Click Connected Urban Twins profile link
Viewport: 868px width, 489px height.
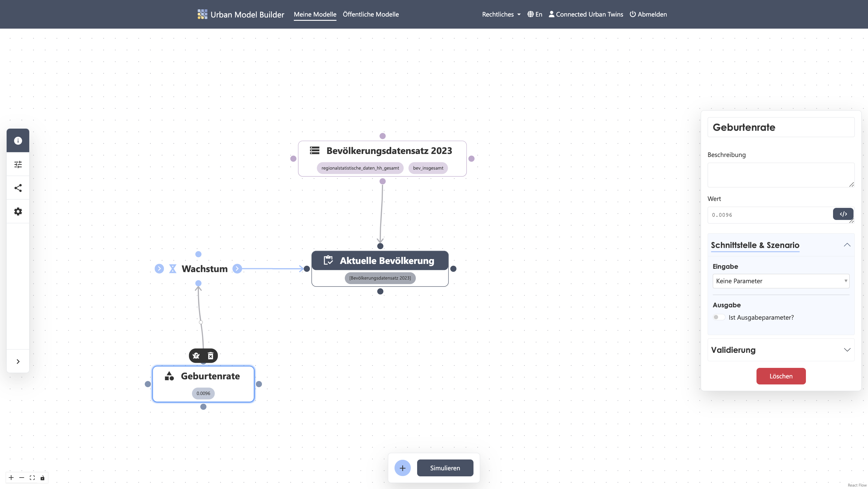pyautogui.click(x=586, y=14)
